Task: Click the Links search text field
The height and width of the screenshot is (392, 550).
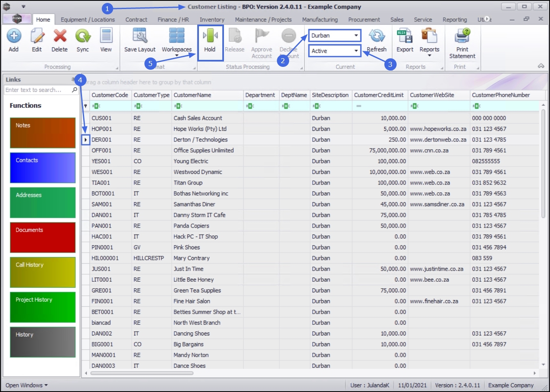Action: (38, 90)
